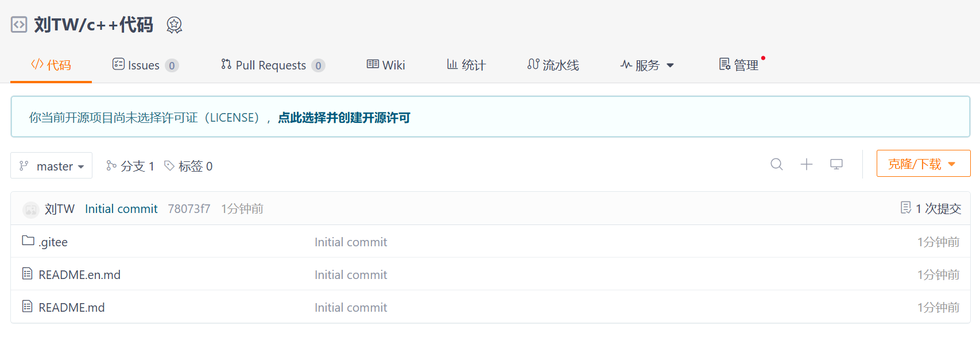The image size is (980, 341).
Task: Click the 1分钟前 time in README.md row
Action: coord(938,307)
